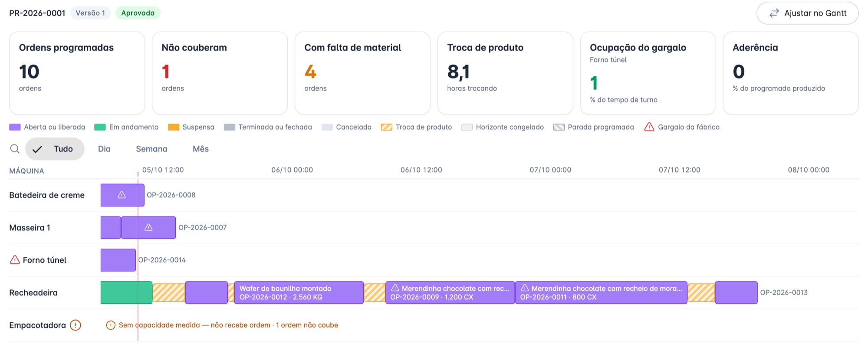Select first small purple bar on Masseira 1

pos(111,227)
